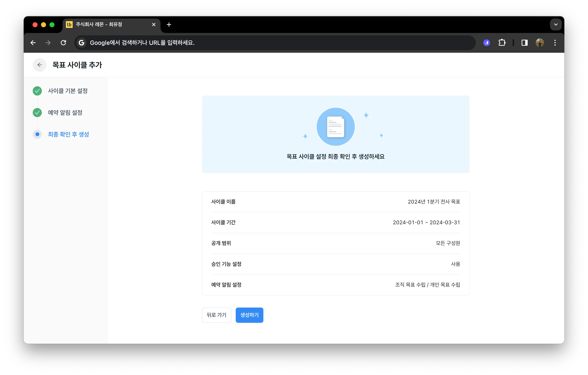This screenshot has width=588, height=375.
Task: Click the 예약 알림 설정 row label in summary
Action: (x=226, y=285)
